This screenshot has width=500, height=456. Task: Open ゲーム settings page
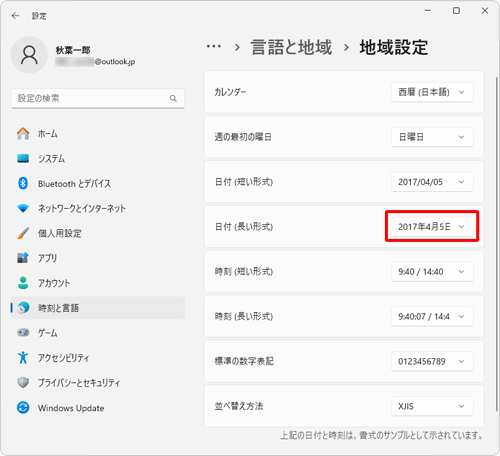[98, 332]
